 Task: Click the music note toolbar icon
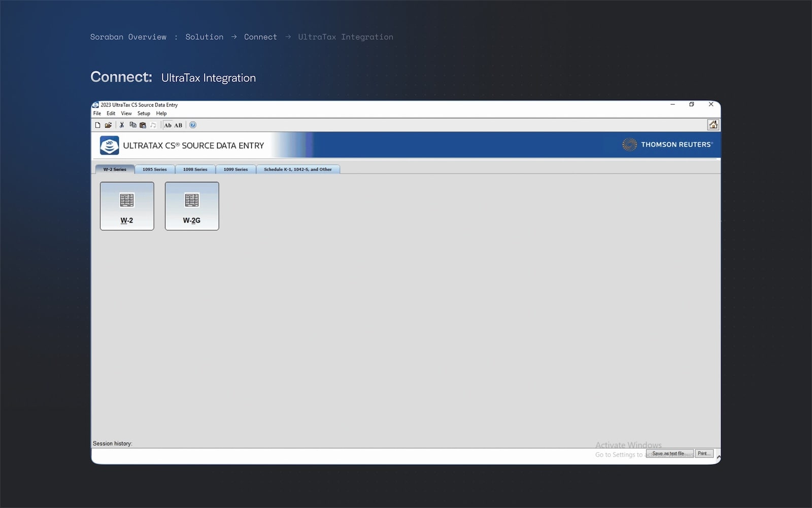153,125
